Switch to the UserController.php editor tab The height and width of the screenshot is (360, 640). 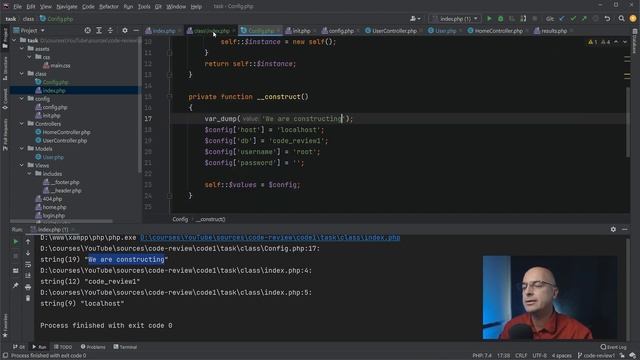coord(391,31)
